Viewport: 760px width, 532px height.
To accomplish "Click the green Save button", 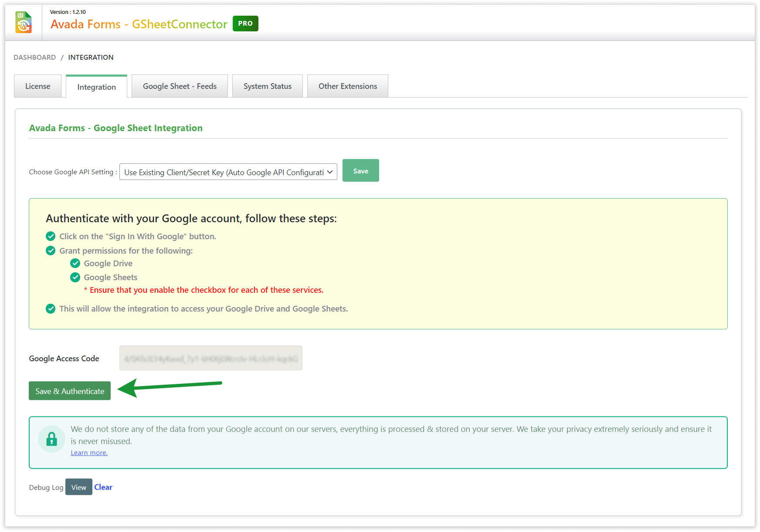I will click(360, 170).
